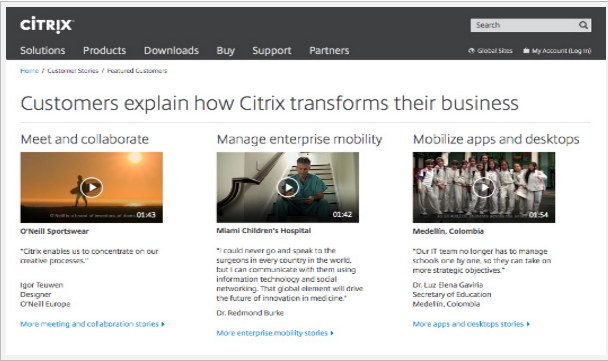The width and height of the screenshot is (608, 361).
Task: Open More enterprise mobility stories
Action: pos(275,333)
